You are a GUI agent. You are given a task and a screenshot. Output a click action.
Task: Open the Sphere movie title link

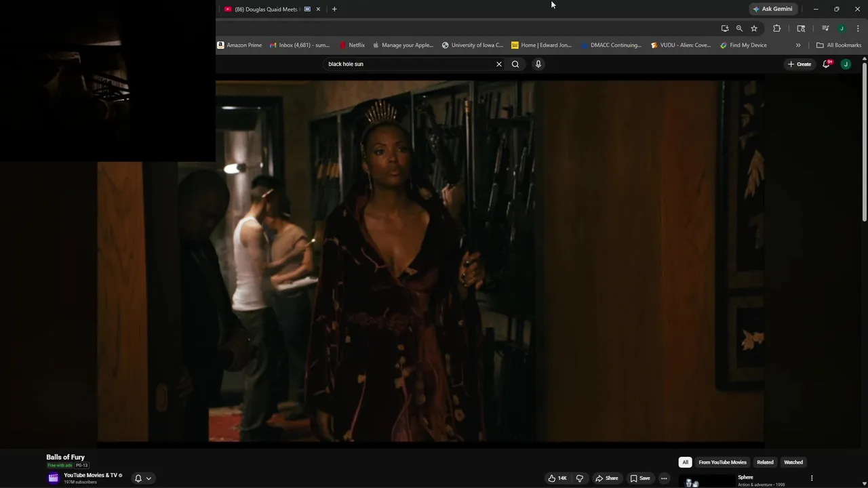click(745, 477)
